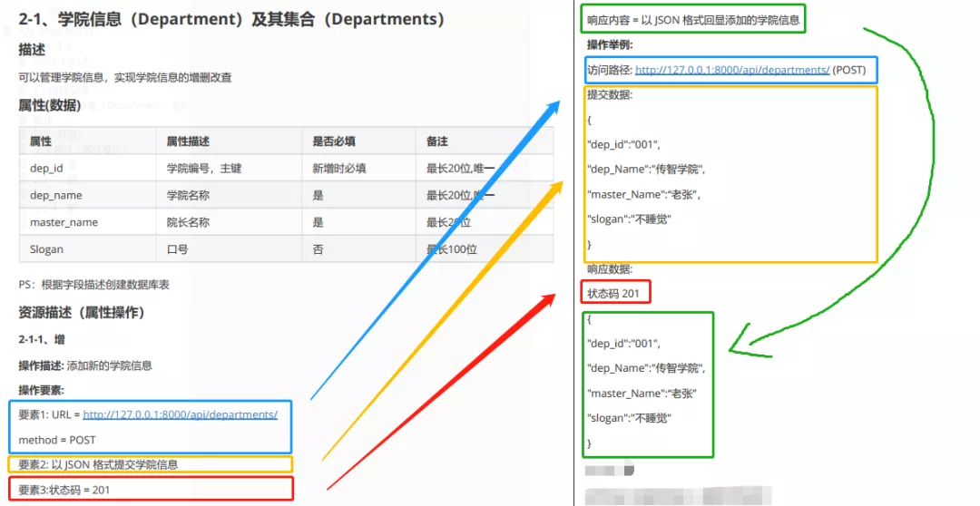
Task: Click the 操作要素: label
Action: click(x=41, y=391)
